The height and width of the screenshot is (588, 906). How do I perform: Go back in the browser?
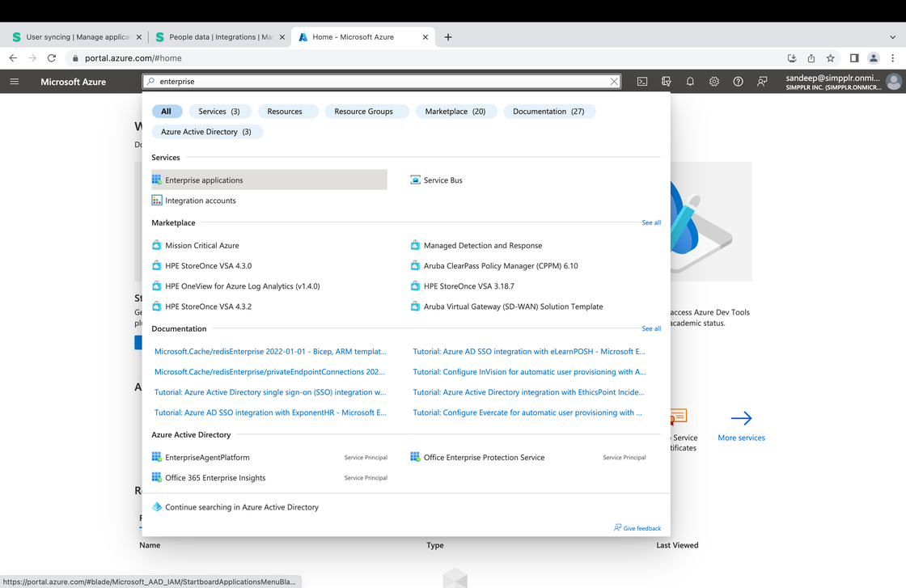pos(13,57)
